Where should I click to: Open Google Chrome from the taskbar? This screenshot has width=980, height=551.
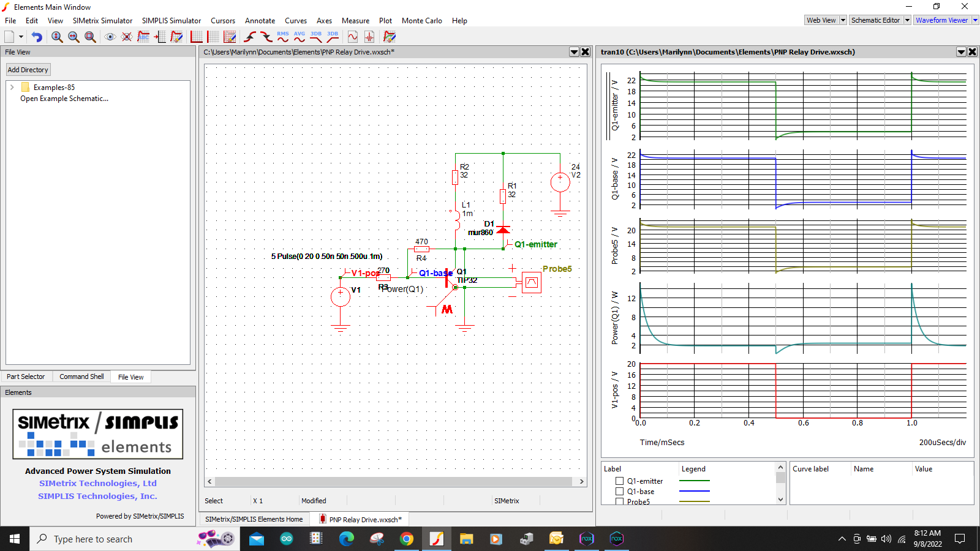tap(407, 539)
